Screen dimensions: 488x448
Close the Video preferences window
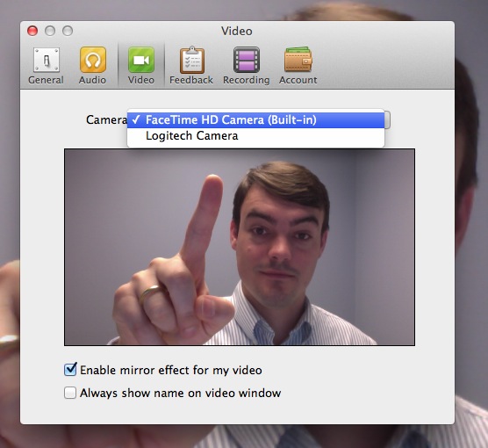point(32,31)
